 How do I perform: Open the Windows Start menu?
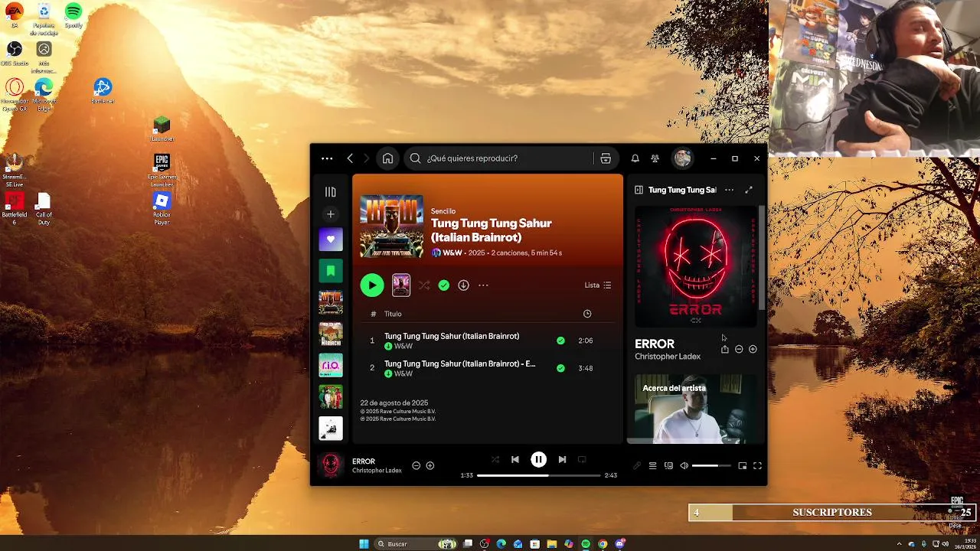(x=364, y=544)
